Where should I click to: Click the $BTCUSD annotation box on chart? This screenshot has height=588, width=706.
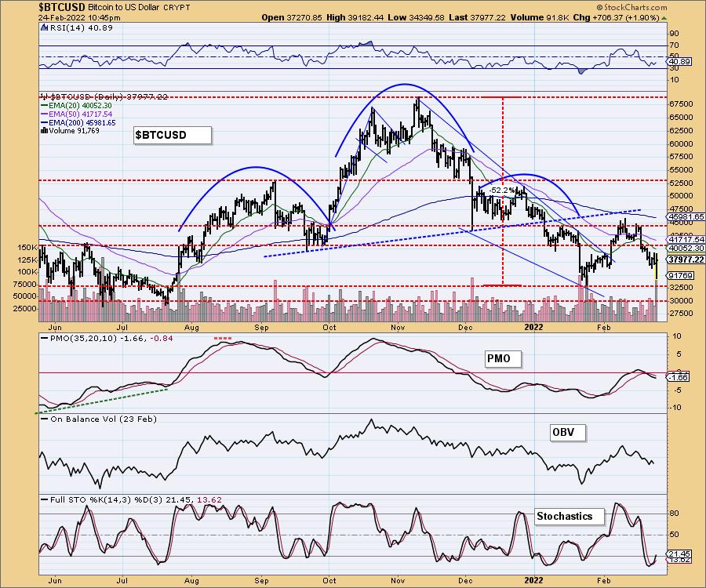pyautogui.click(x=173, y=136)
